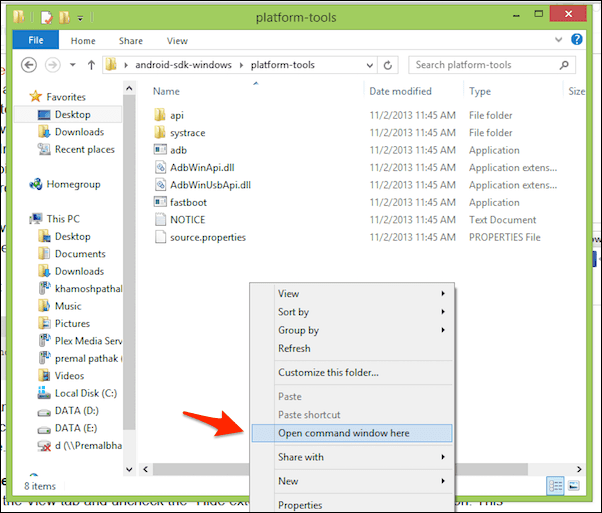Select Favorites in navigation pane
Image resolution: width=602 pixels, height=513 pixels.
pos(66,97)
